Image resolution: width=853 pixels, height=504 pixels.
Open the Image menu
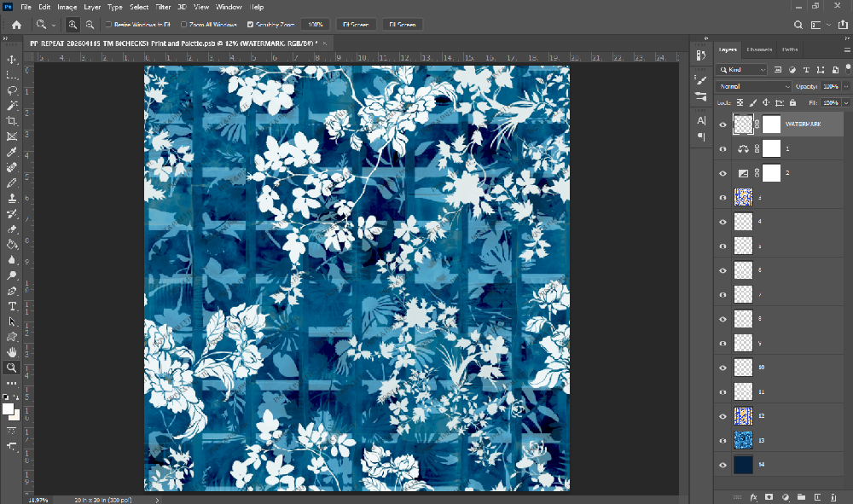(x=67, y=7)
